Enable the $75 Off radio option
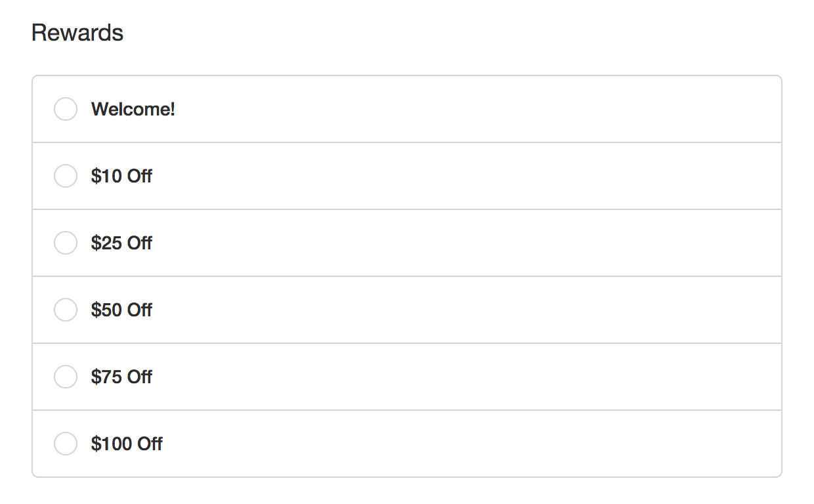814x504 pixels. (66, 377)
